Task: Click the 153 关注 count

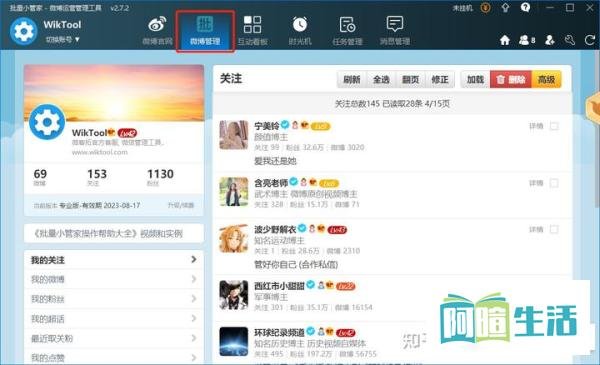Action: tap(96, 177)
